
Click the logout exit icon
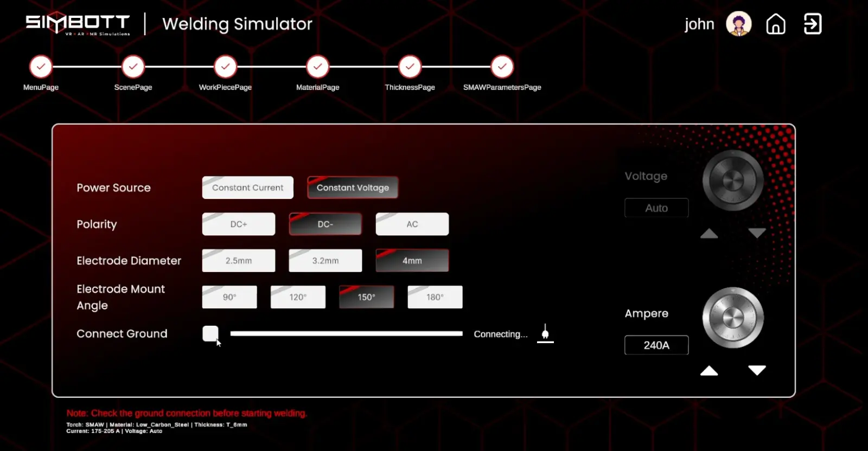point(812,24)
